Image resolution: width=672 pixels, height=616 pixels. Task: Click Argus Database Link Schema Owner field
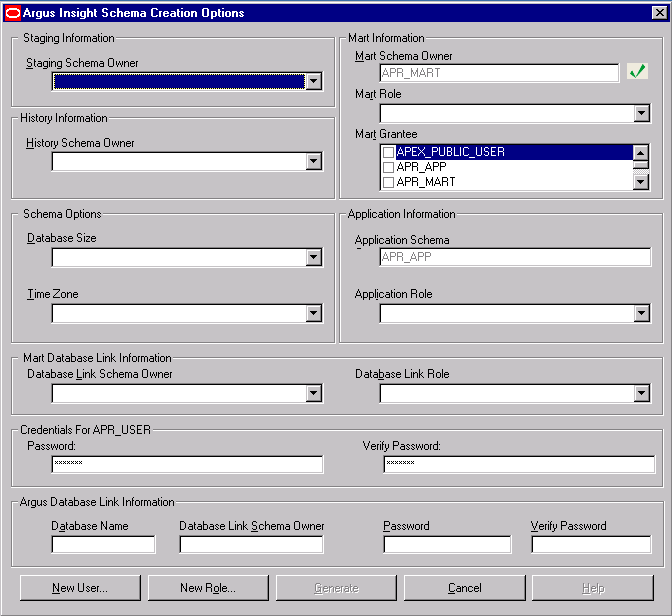(251, 544)
